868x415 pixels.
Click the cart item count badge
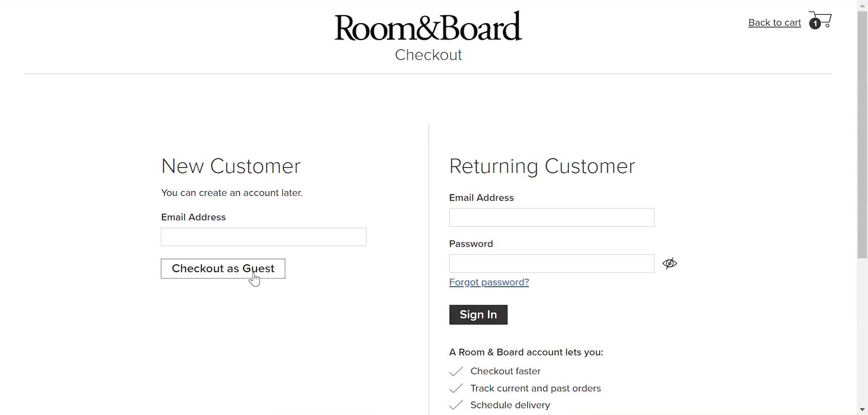pyautogui.click(x=815, y=23)
